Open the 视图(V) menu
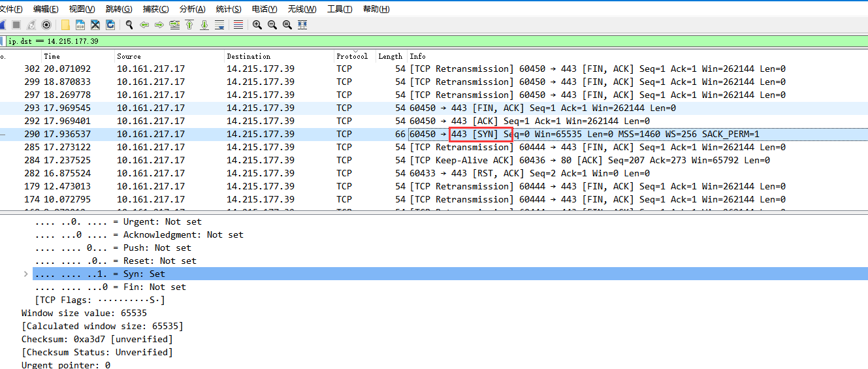Image resolution: width=868 pixels, height=369 pixels. coord(82,9)
